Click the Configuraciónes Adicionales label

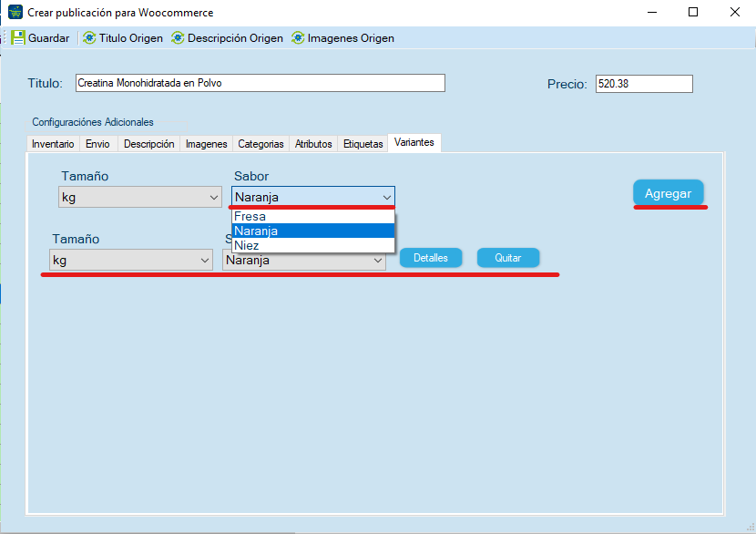coord(93,122)
